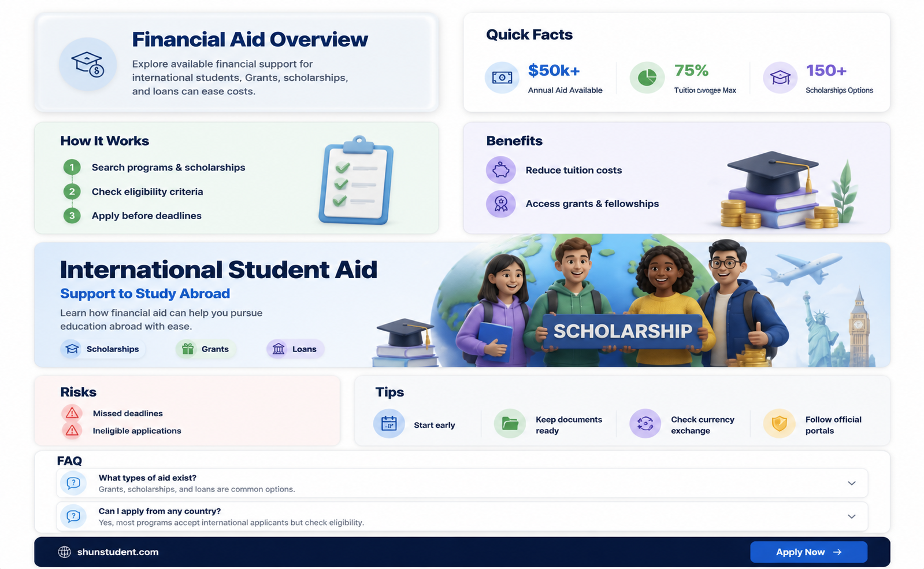This screenshot has height=569, width=924.
Task: Click the $50k+ value
Action: [554, 71]
